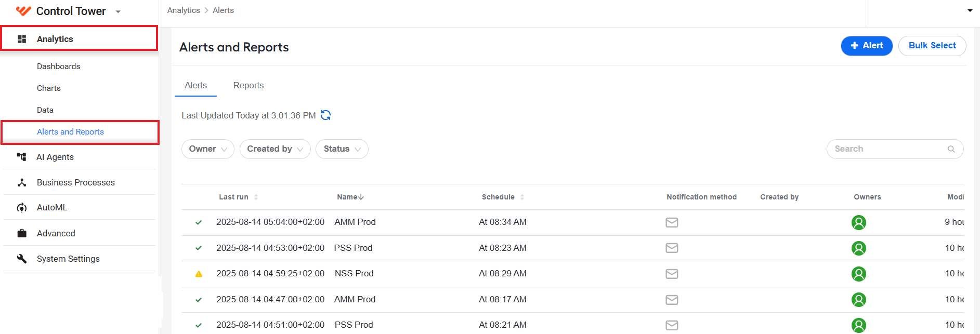Image resolution: width=980 pixels, height=334 pixels.
Task: Sort by the Schedule column
Action: point(503,197)
